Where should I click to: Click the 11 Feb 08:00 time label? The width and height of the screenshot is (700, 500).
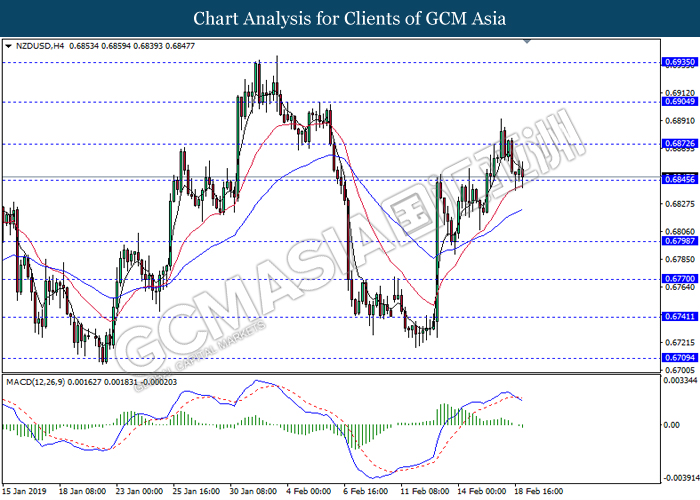(x=425, y=491)
